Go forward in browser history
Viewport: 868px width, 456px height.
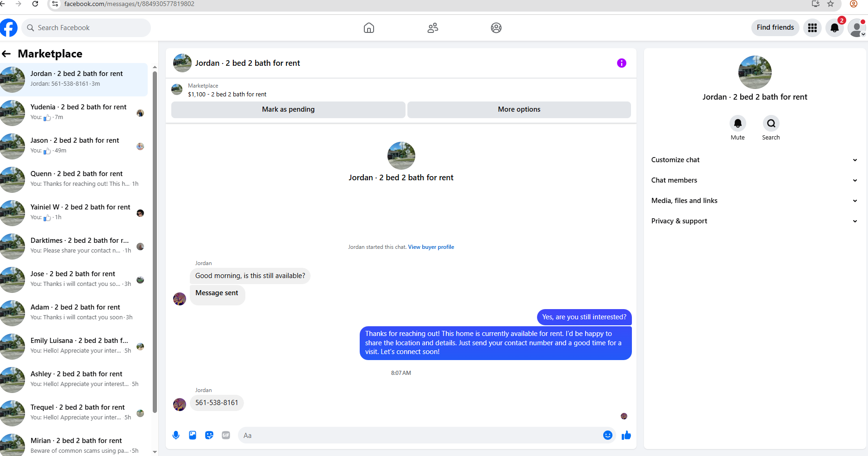pyautogui.click(x=19, y=4)
